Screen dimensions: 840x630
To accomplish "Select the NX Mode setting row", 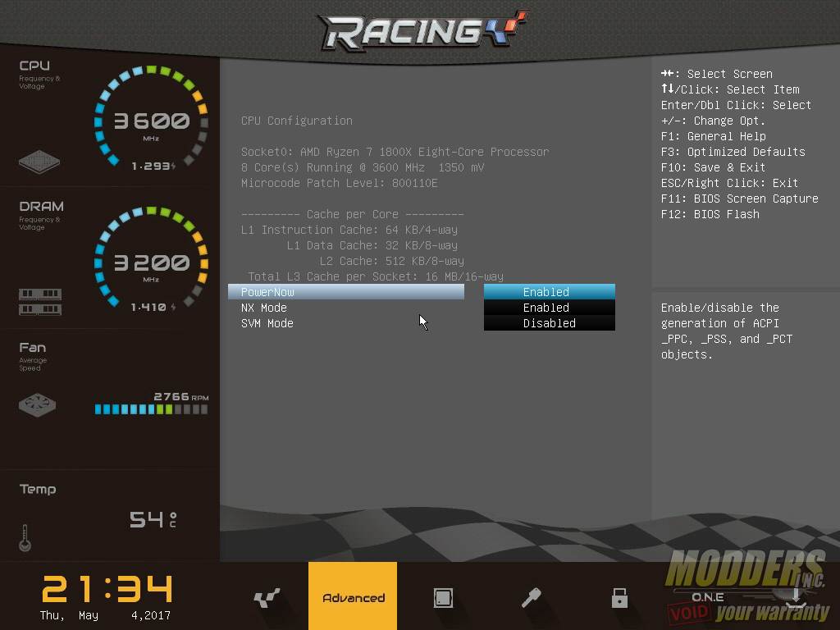I will coord(346,308).
